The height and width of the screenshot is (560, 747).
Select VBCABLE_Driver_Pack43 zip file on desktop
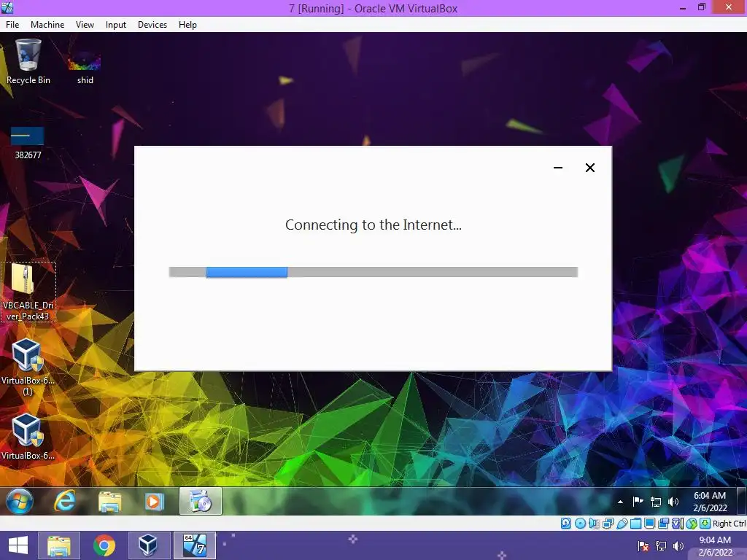[28, 292]
